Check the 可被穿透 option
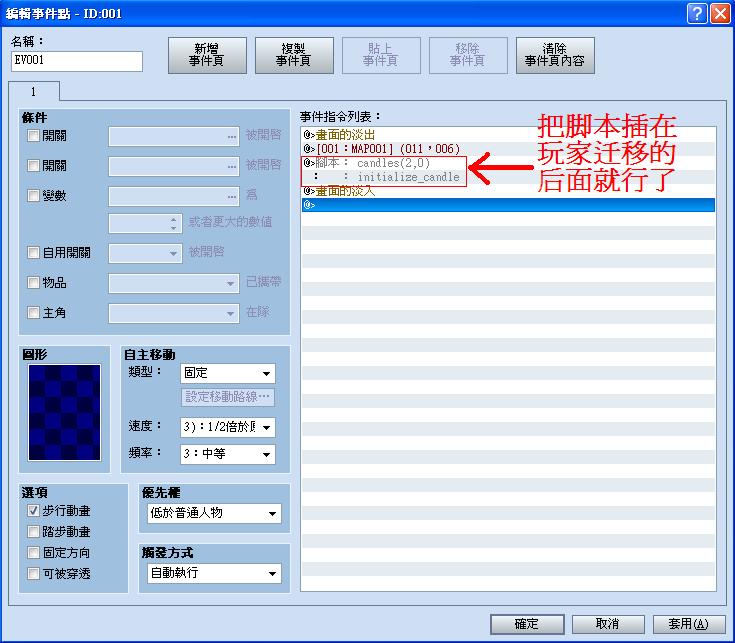 (33, 573)
